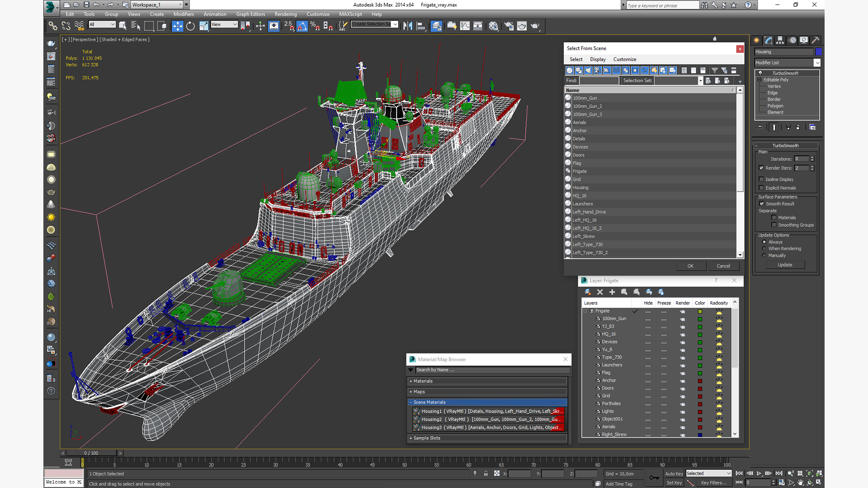Open Create Selection Set dropdown
Viewport: 868px width, 488px height.
[x=395, y=24]
